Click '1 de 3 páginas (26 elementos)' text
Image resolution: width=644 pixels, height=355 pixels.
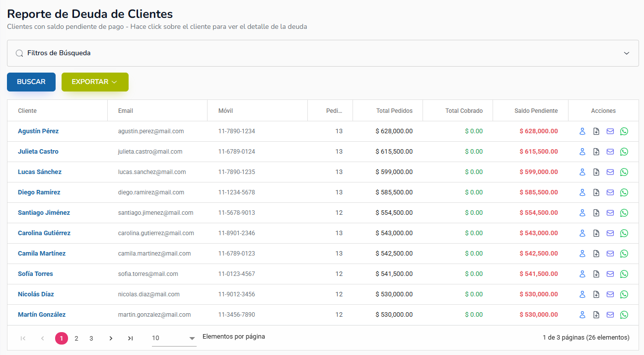coord(586,338)
